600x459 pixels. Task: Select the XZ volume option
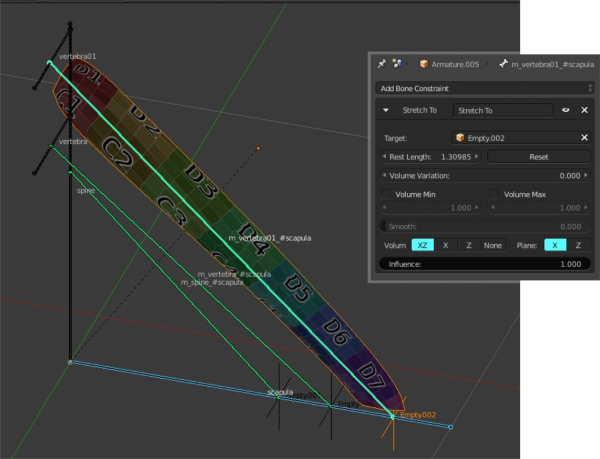pos(424,245)
